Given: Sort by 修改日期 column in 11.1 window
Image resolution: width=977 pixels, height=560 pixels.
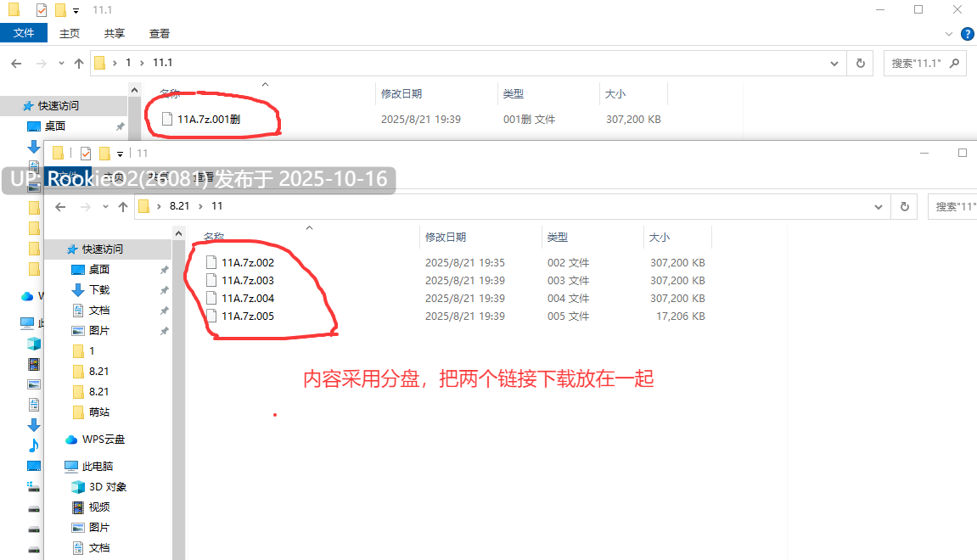Looking at the screenshot, I should click(x=401, y=93).
